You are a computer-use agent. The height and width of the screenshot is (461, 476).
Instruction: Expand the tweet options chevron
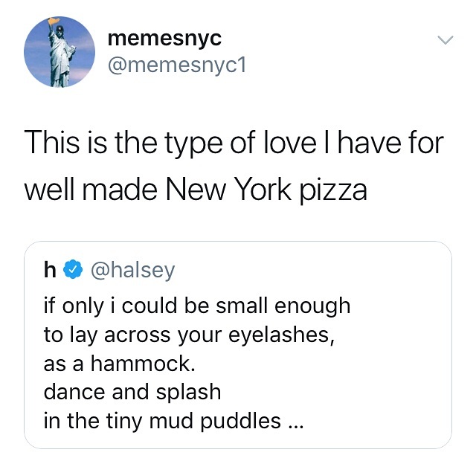[444, 39]
